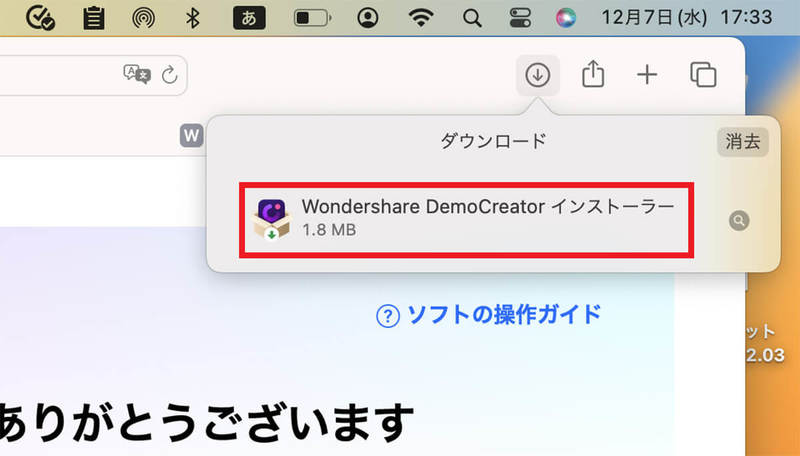Screen dimensions: 800x456
Task: Reload the page using refresh icon
Action: [169, 75]
